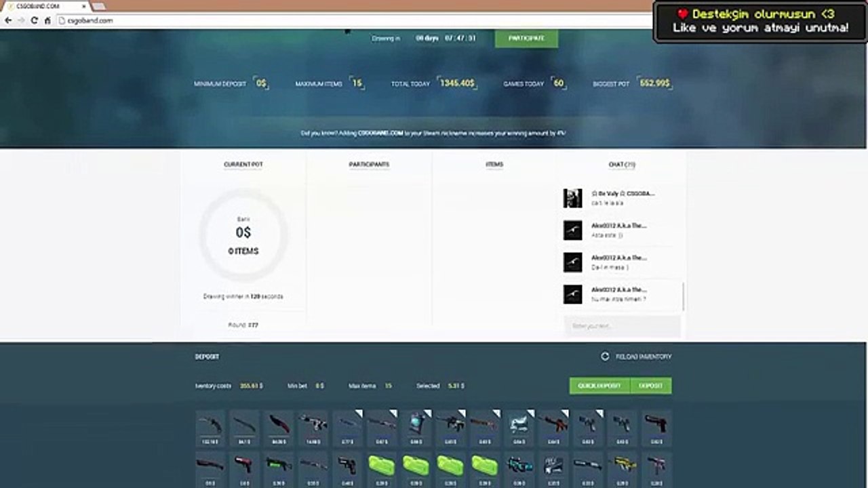The height and width of the screenshot is (488, 868).
Task: Click the reload inventory circular arrow icon
Action: [605, 357]
